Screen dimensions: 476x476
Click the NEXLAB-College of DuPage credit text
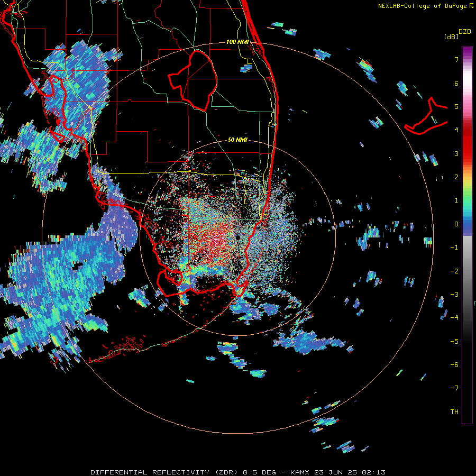pos(426,6)
